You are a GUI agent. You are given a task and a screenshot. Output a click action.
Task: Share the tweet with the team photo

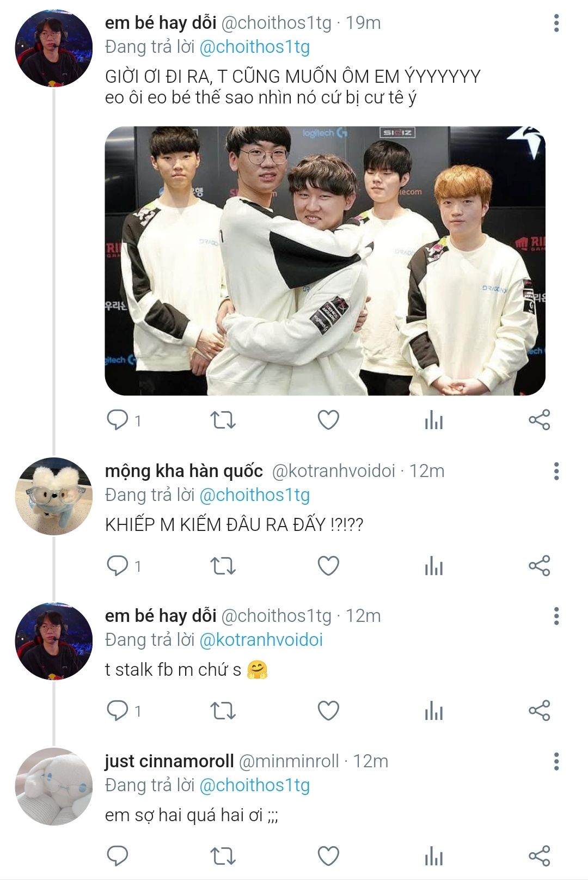539,420
